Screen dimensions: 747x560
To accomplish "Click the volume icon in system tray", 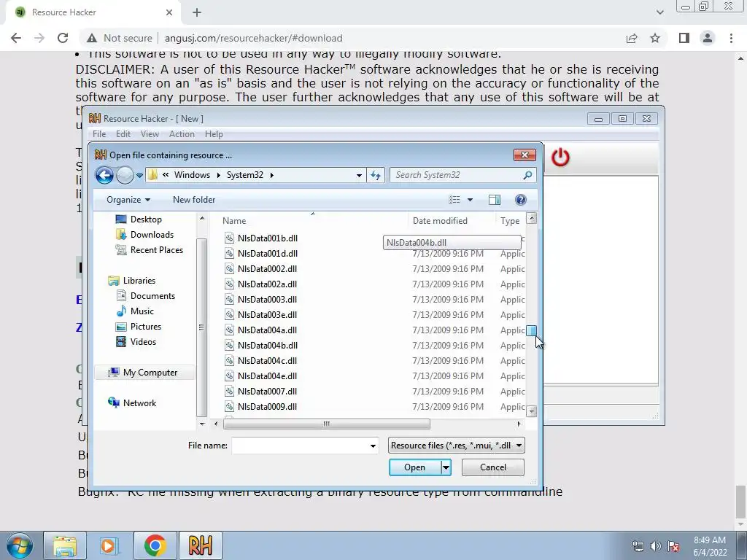I will [x=656, y=546].
